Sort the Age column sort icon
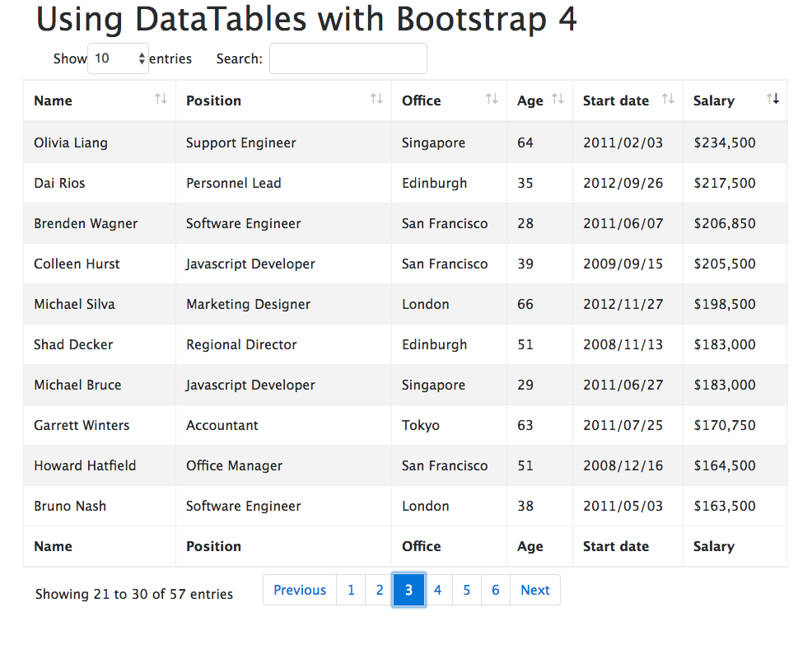 [x=559, y=99]
